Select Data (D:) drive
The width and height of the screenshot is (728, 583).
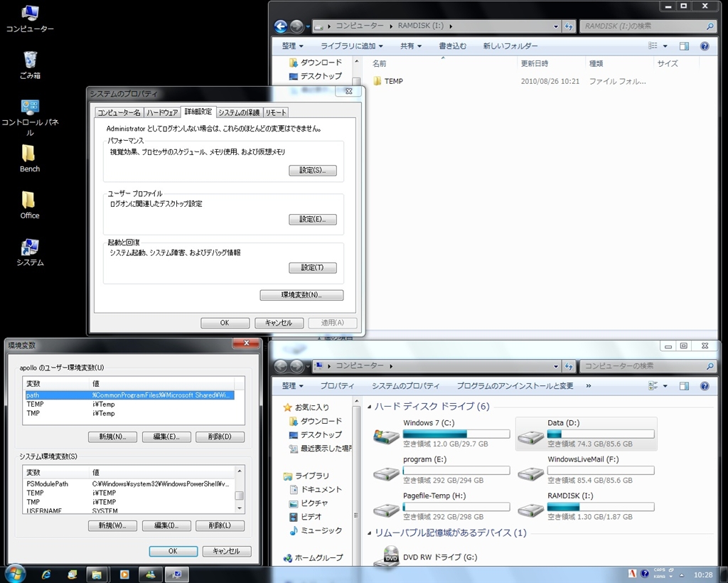click(x=586, y=433)
